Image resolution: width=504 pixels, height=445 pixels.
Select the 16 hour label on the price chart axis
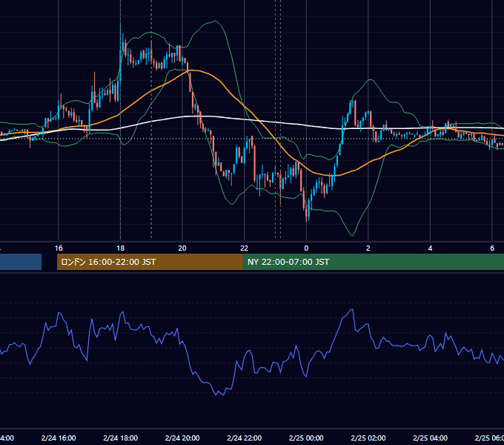59,248
